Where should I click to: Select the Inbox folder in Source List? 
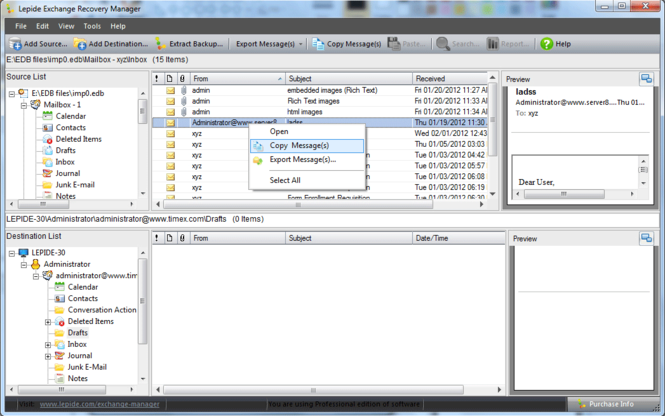(65, 162)
